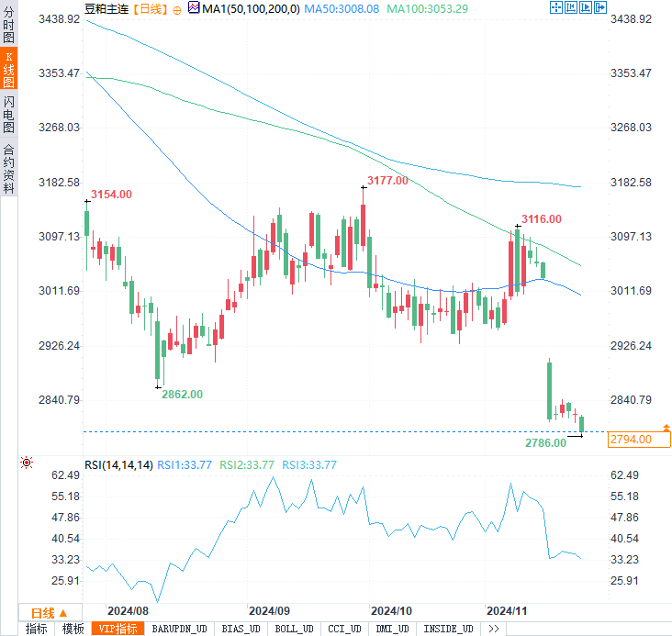Click the MA50:3008.08 value

coord(342,8)
